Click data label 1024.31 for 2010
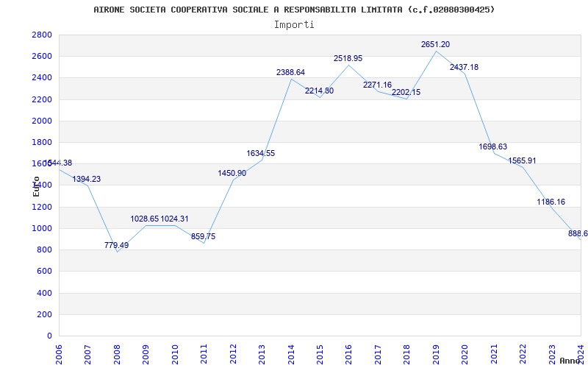 click(x=174, y=219)
